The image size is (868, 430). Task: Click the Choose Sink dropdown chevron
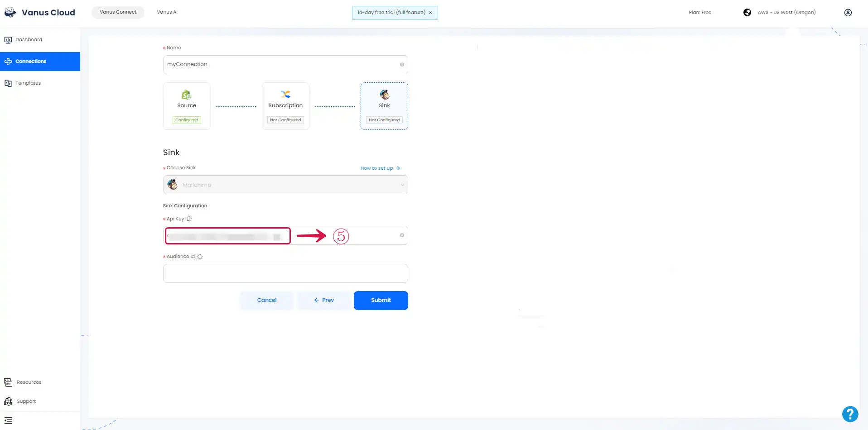tap(402, 185)
